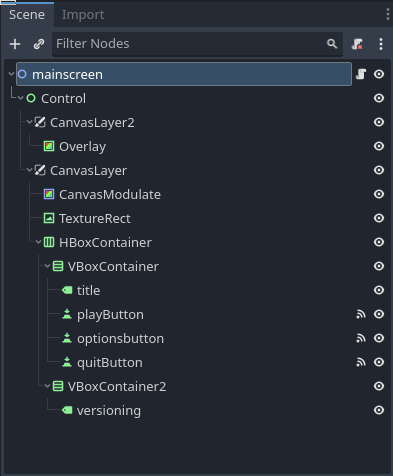This screenshot has width=393, height=476.
Task: Click the instantiate child scene link icon
Action: click(x=39, y=44)
